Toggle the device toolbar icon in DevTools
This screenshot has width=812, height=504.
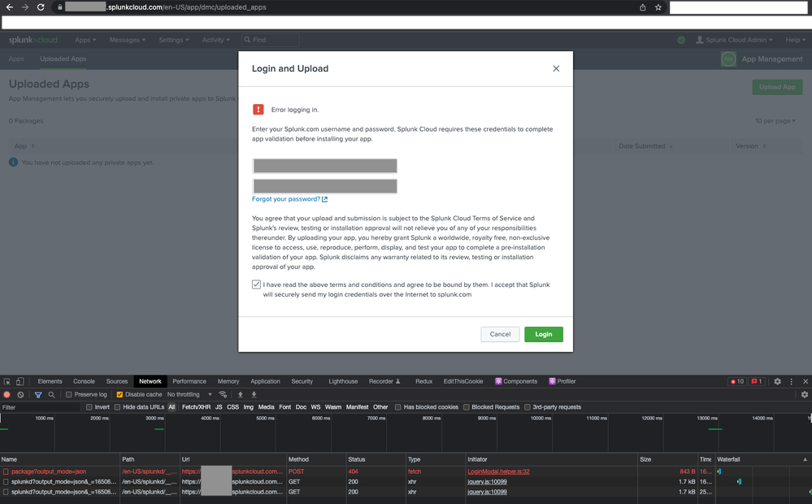20,381
